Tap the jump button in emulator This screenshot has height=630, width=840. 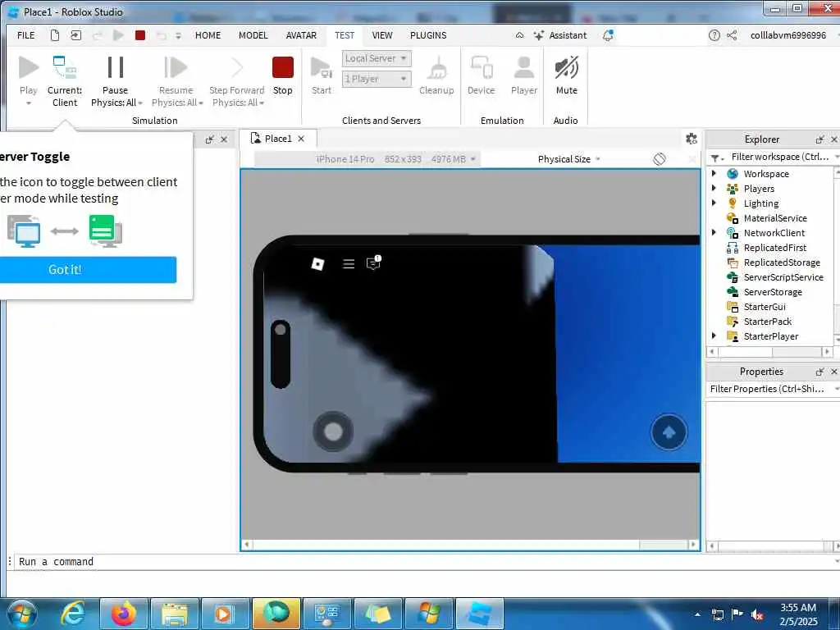click(669, 431)
